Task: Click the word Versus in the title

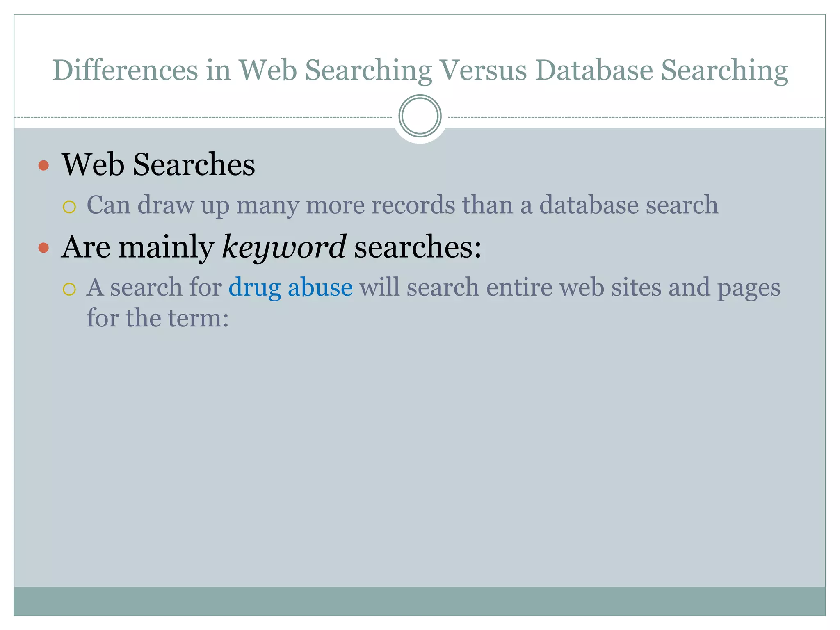Action: 483,70
